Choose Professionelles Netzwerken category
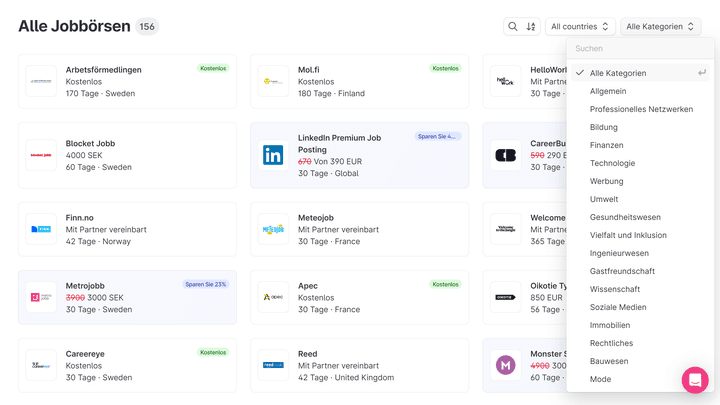 coord(640,109)
